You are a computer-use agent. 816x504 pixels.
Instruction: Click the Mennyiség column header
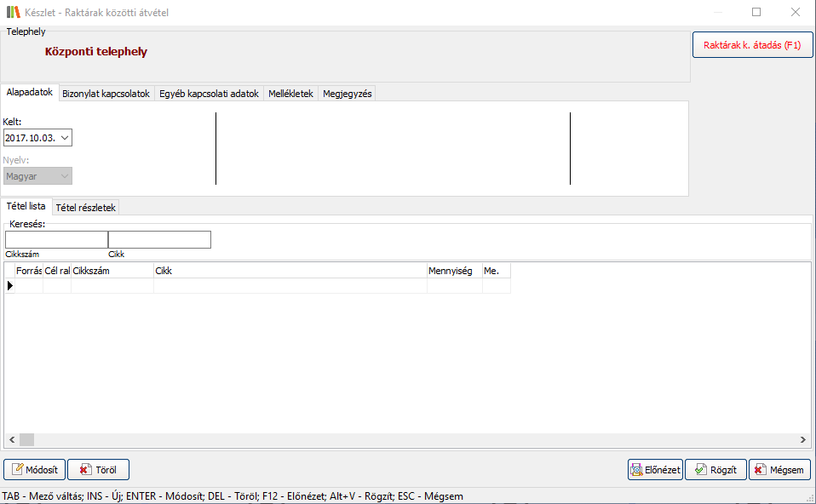454,271
